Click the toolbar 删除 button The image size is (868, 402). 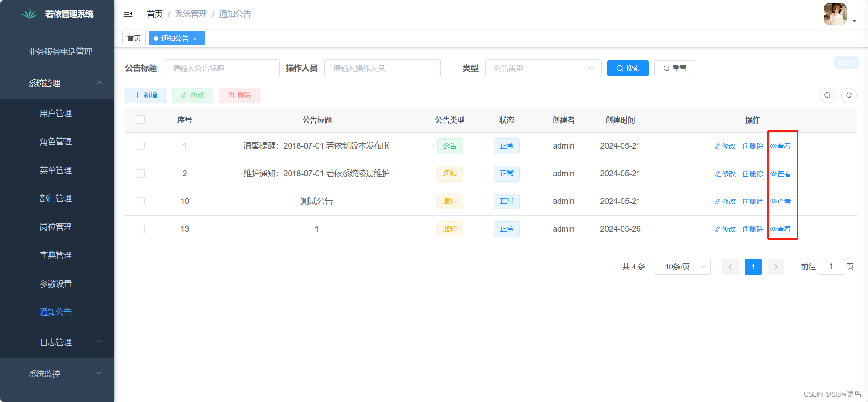(239, 95)
